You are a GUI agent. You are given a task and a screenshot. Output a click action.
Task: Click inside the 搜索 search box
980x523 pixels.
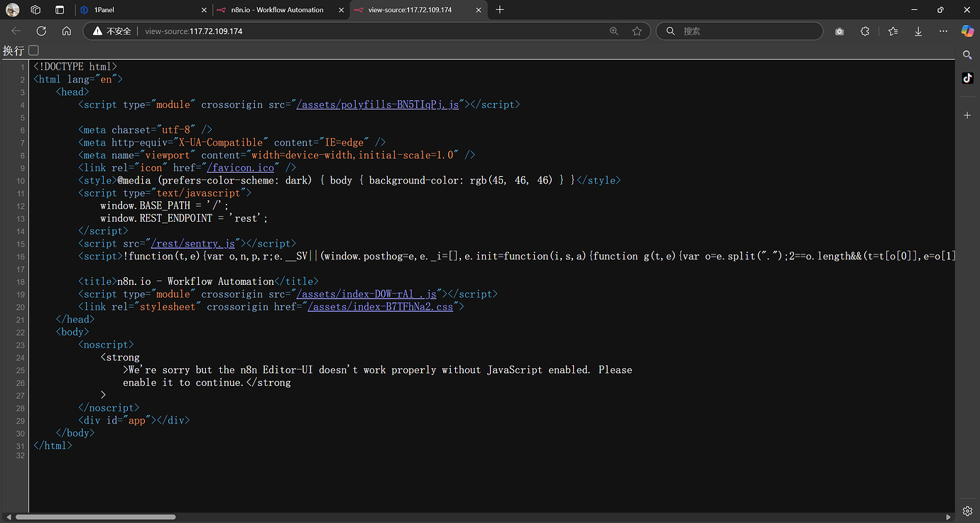(739, 31)
